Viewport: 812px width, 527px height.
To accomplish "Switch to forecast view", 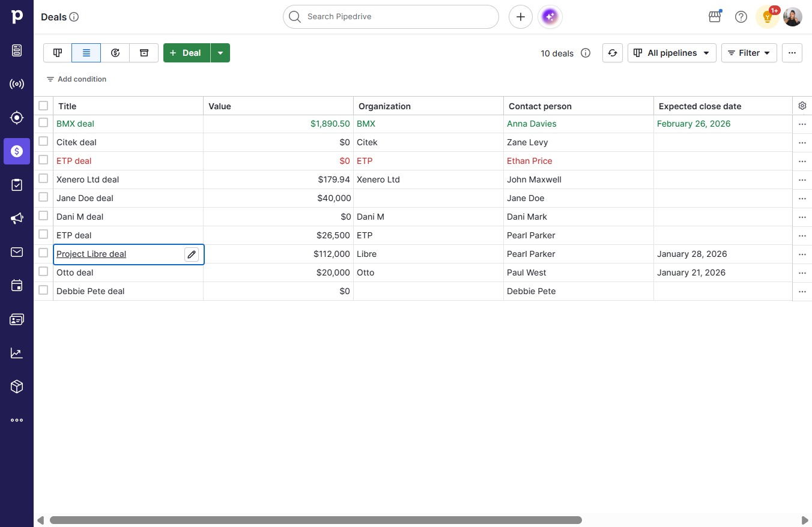I will coord(115,53).
